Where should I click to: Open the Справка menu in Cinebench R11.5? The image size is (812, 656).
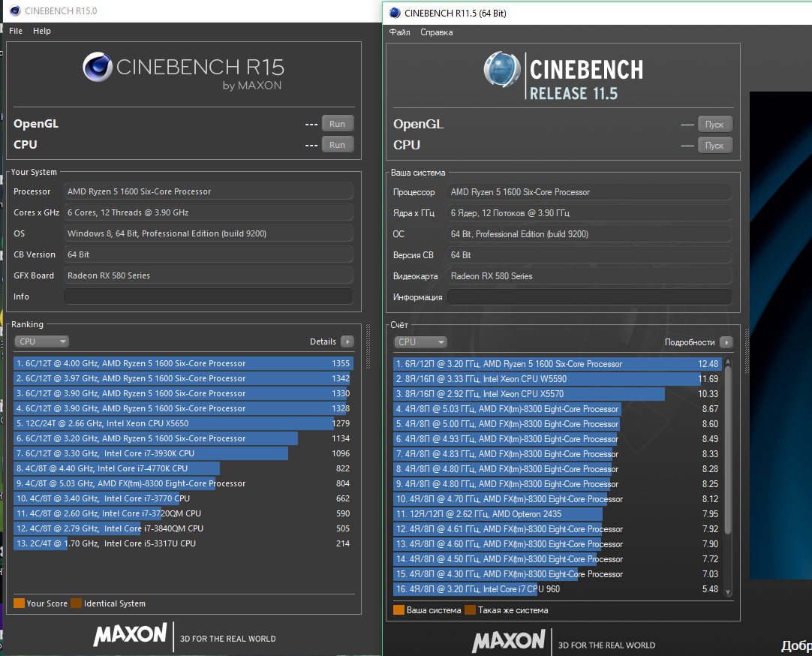pyautogui.click(x=436, y=32)
